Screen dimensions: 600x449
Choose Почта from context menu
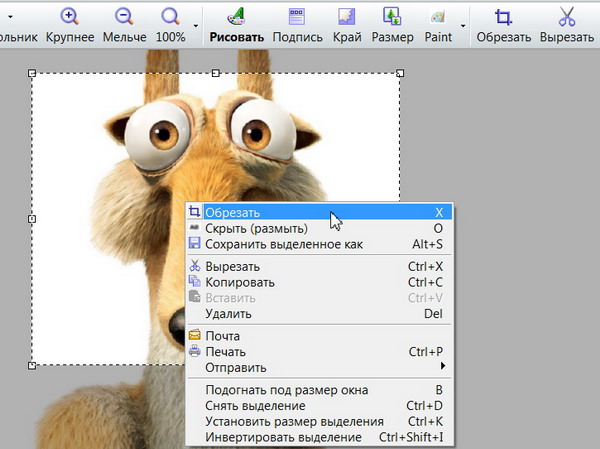pyautogui.click(x=320, y=336)
